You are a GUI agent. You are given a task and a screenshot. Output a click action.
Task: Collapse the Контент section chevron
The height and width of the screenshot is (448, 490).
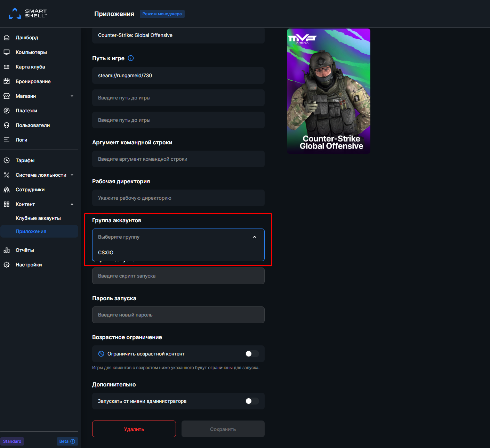72,204
